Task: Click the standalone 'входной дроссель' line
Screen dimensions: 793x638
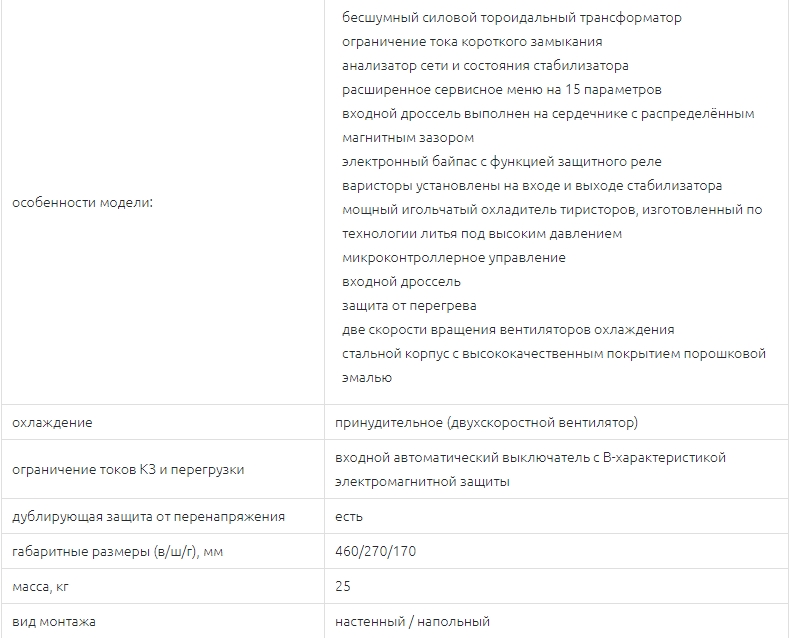Action: [401, 282]
